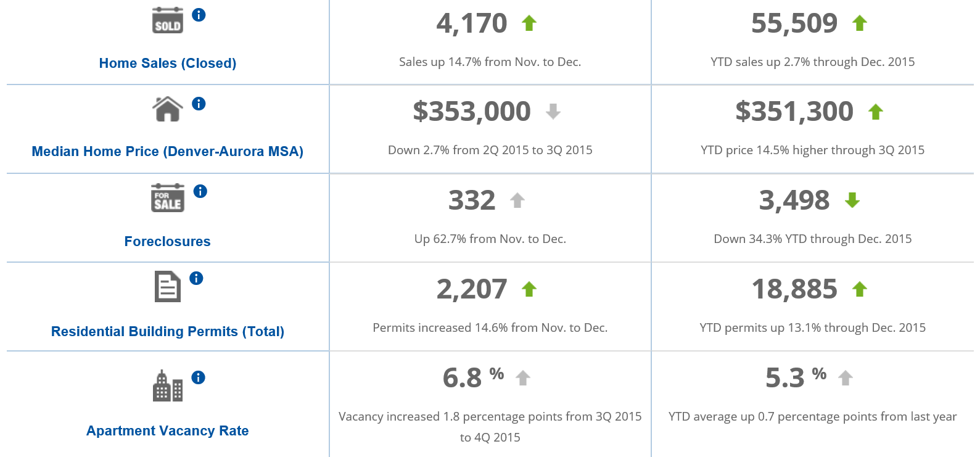The width and height of the screenshot is (980, 457).
Task: Open the Home Sales (Closed) link
Action: (x=168, y=63)
